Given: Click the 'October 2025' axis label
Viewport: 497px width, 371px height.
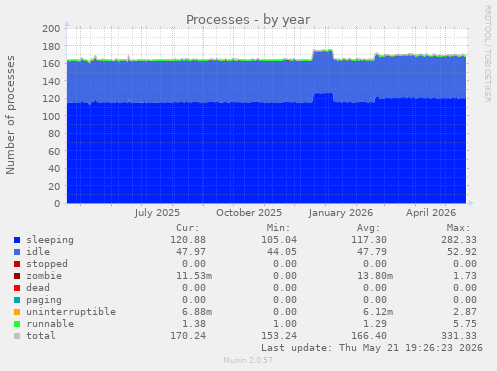Looking at the screenshot, I should coord(249,213).
